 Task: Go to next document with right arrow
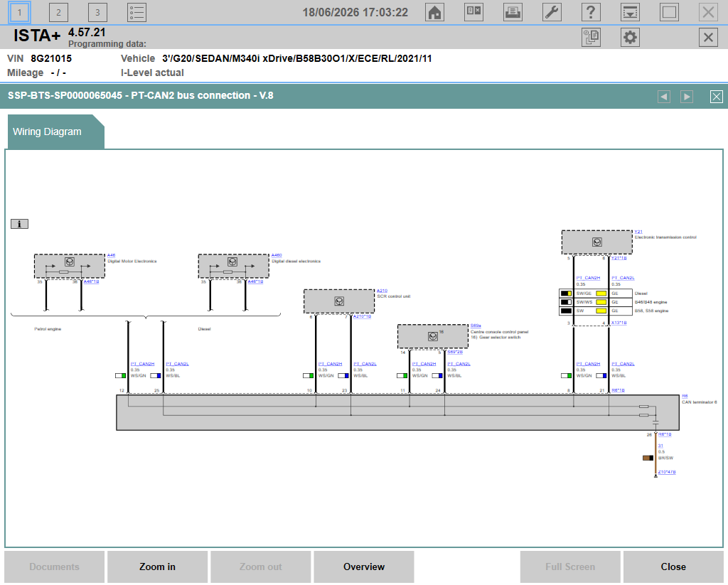click(x=687, y=97)
